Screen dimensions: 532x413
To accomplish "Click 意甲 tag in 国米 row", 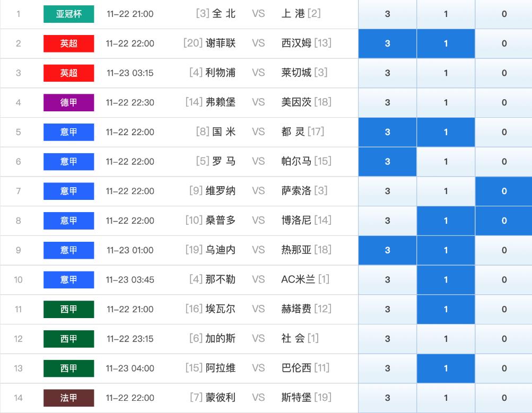I will pyautogui.click(x=68, y=132).
